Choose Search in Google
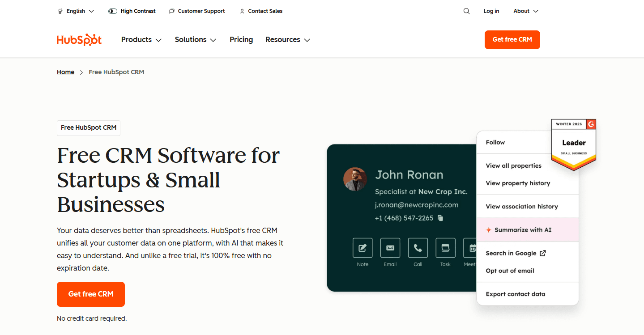Image resolution: width=644 pixels, height=335 pixels. [x=516, y=253]
